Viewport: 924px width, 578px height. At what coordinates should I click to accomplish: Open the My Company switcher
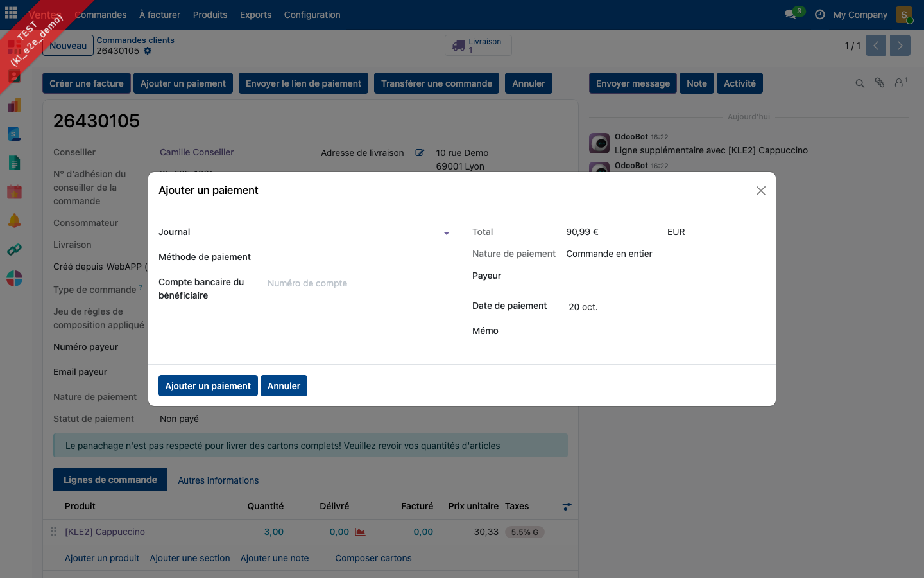[860, 15]
